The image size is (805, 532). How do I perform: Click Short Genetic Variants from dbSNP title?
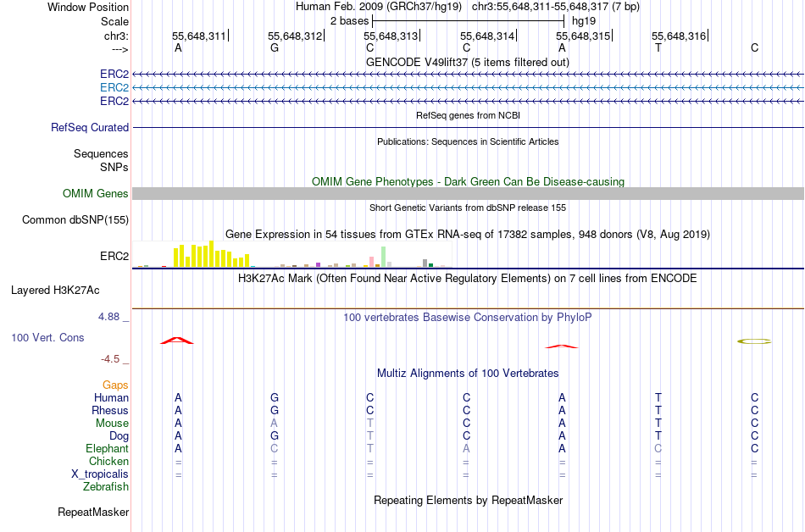468,208
